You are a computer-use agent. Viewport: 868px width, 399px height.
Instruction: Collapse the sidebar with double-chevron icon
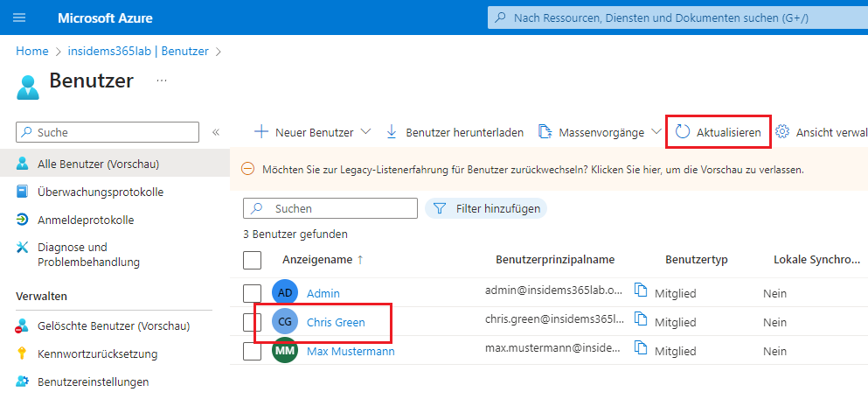(x=216, y=132)
